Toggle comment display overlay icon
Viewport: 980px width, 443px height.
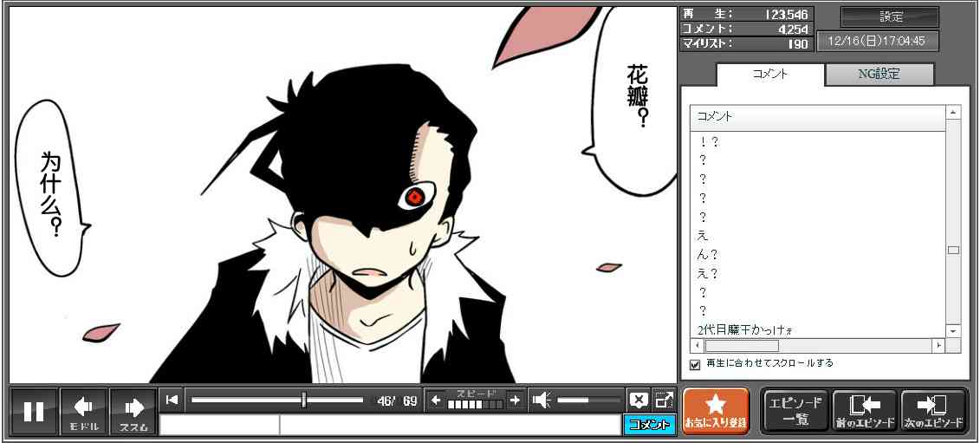pyautogui.click(x=639, y=400)
